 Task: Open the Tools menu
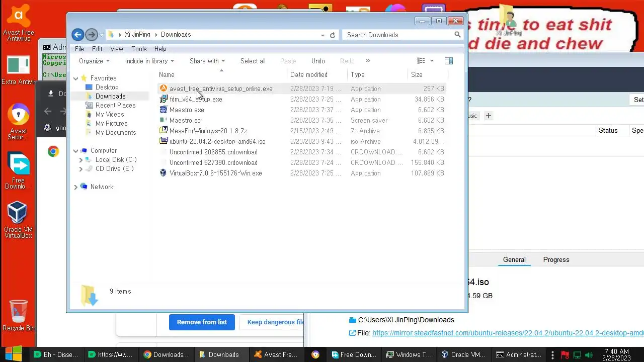pyautogui.click(x=139, y=49)
